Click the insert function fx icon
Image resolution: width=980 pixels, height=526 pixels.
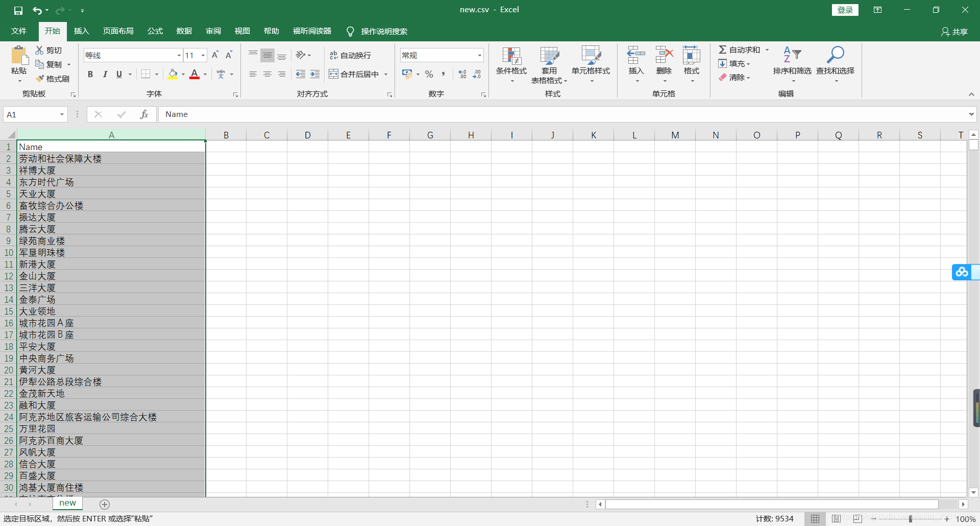(144, 114)
